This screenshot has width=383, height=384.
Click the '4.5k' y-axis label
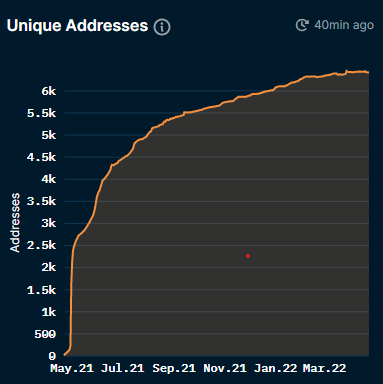click(41, 157)
